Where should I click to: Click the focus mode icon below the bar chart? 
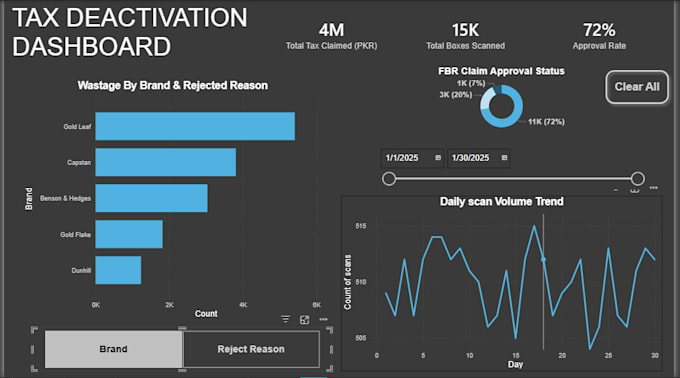[x=304, y=320]
